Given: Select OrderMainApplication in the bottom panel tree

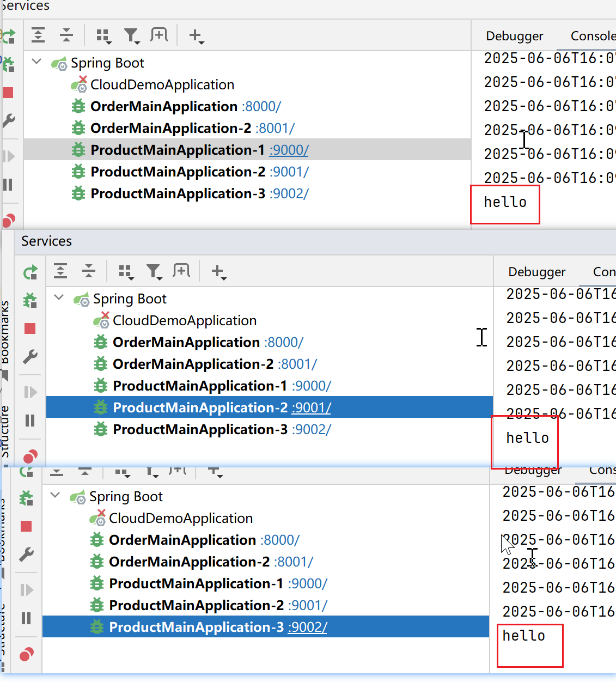Looking at the screenshot, I should pyautogui.click(x=182, y=540).
